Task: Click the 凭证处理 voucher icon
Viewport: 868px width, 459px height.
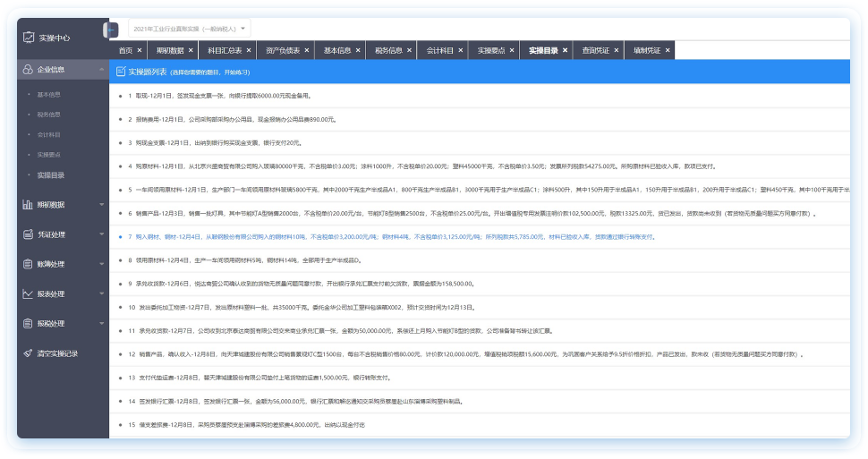Action: click(28, 234)
